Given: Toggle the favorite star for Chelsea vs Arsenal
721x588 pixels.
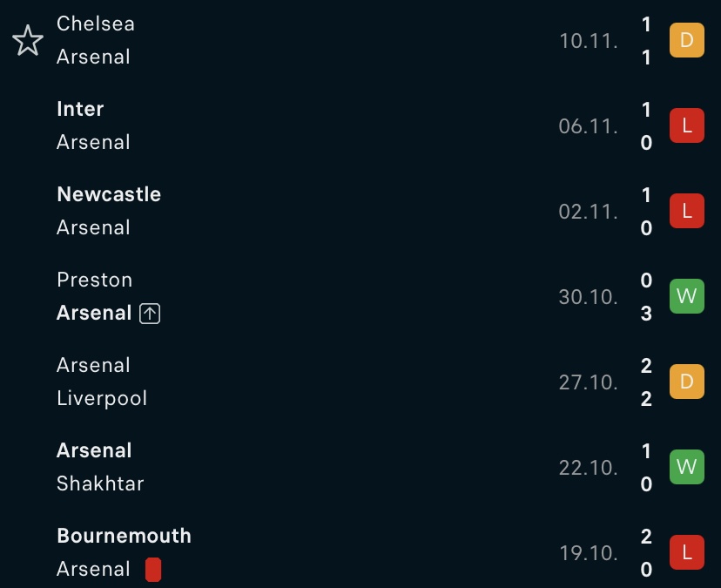Looking at the screenshot, I should [x=28, y=40].
